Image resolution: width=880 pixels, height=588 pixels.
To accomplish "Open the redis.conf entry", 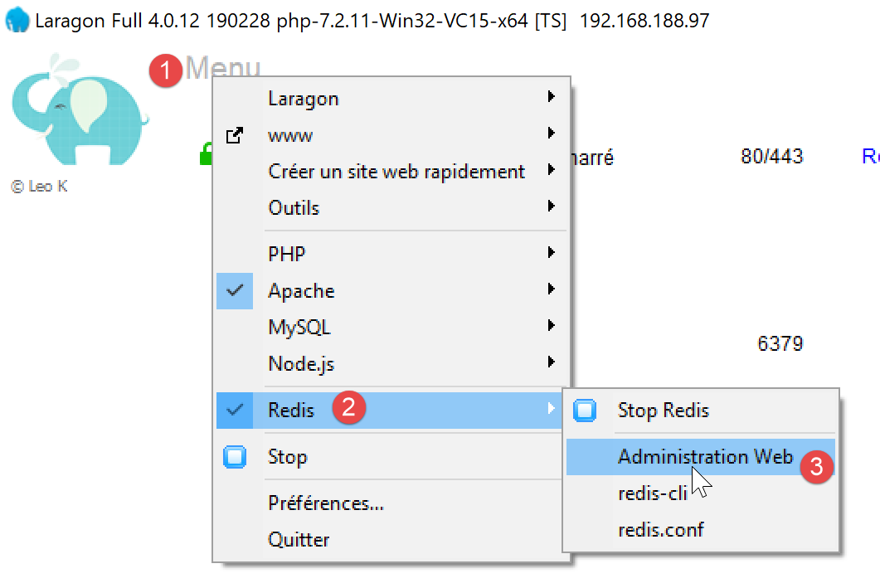I will pyautogui.click(x=661, y=530).
